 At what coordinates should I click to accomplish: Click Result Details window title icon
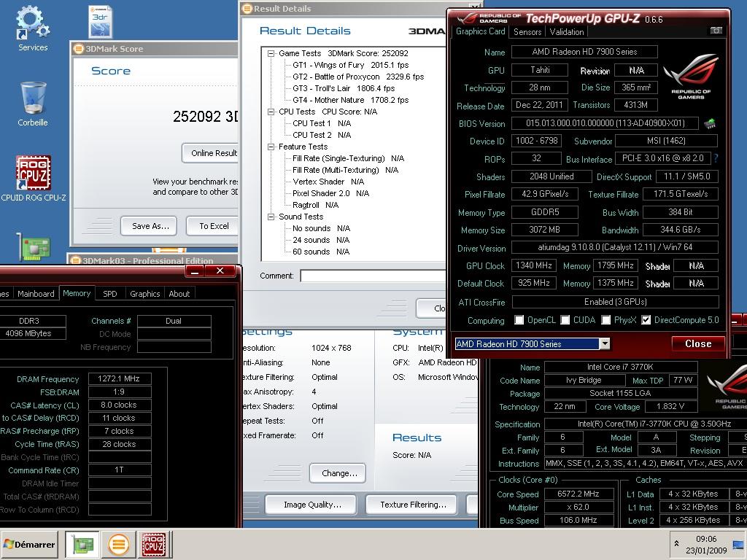coord(247,9)
